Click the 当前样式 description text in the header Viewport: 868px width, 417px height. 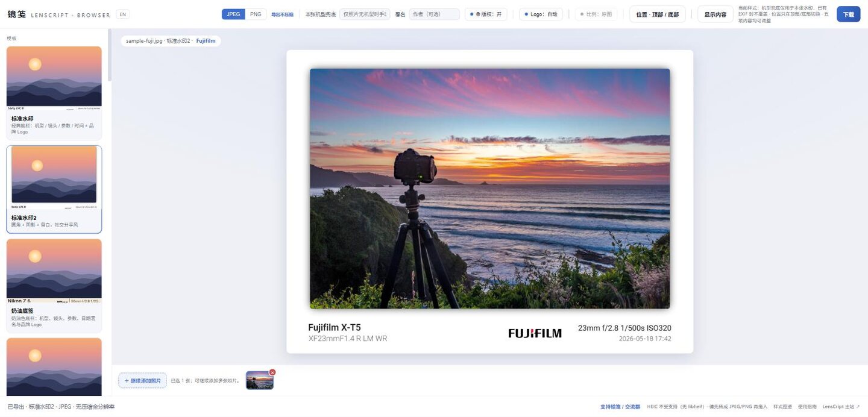click(x=784, y=14)
